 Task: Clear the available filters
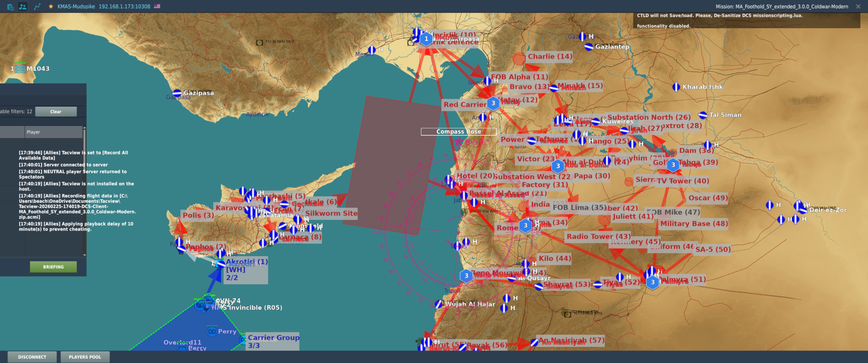click(x=56, y=112)
